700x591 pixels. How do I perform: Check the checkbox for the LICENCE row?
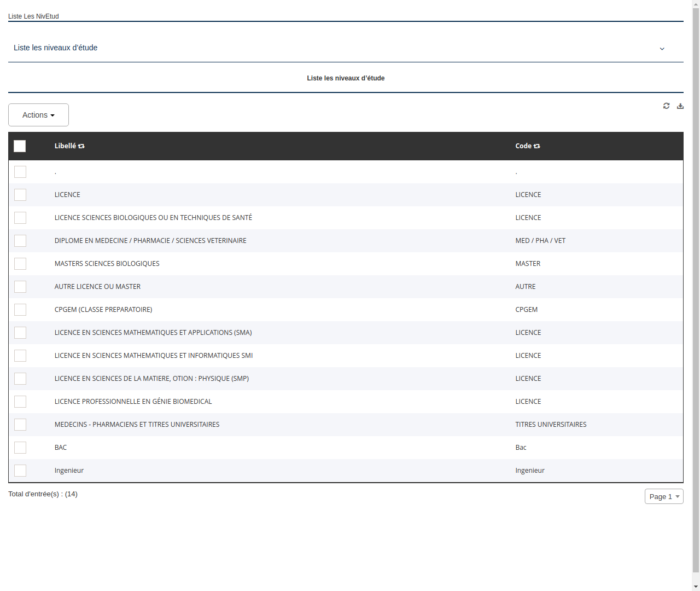click(20, 195)
